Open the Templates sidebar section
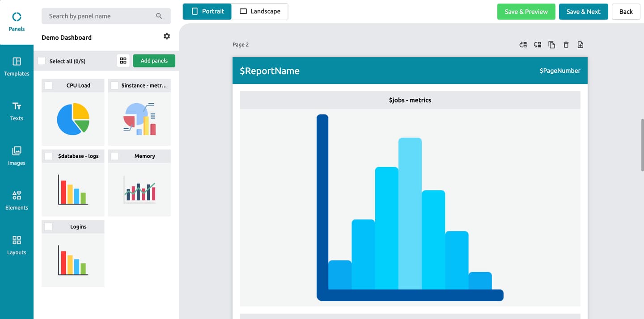The height and width of the screenshot is (319, 644). tap(17, 67)
